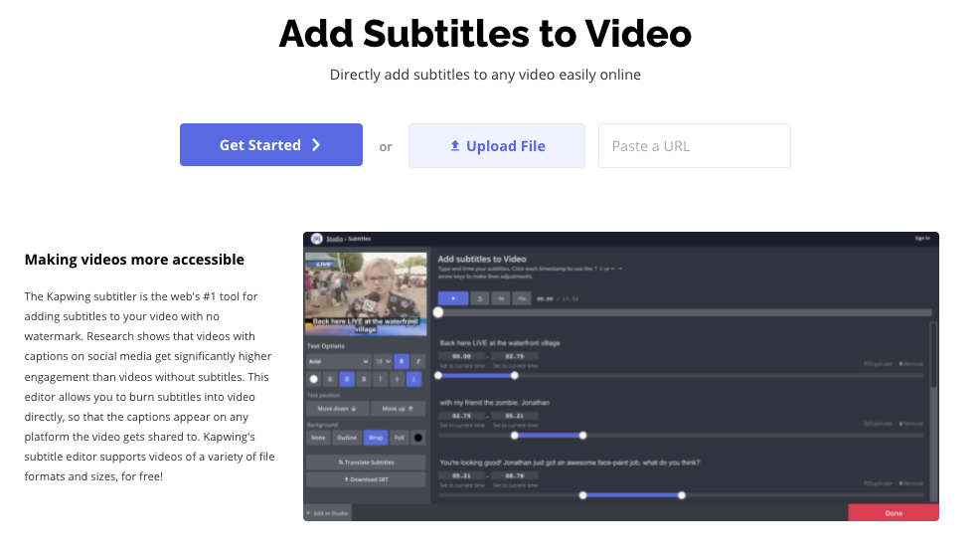Click Download SRT
The width and height of the screenshot is (980, 556).
click(366, 479)
